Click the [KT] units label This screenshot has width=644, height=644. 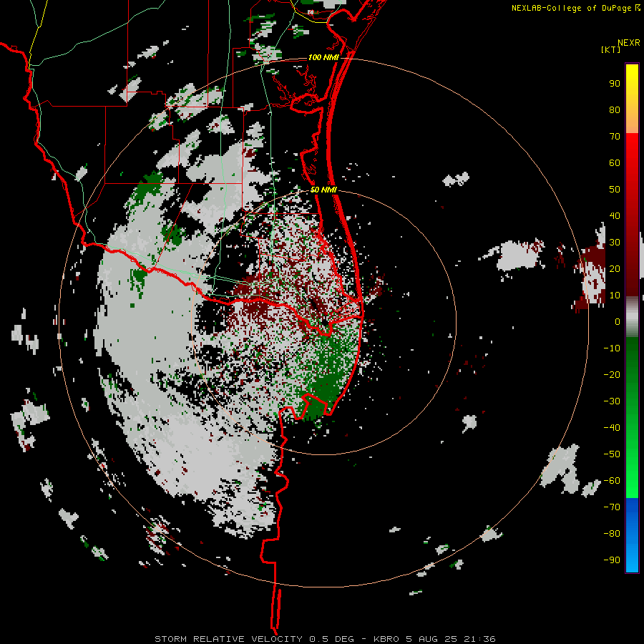pyautogui.click(x=611, y=49)
